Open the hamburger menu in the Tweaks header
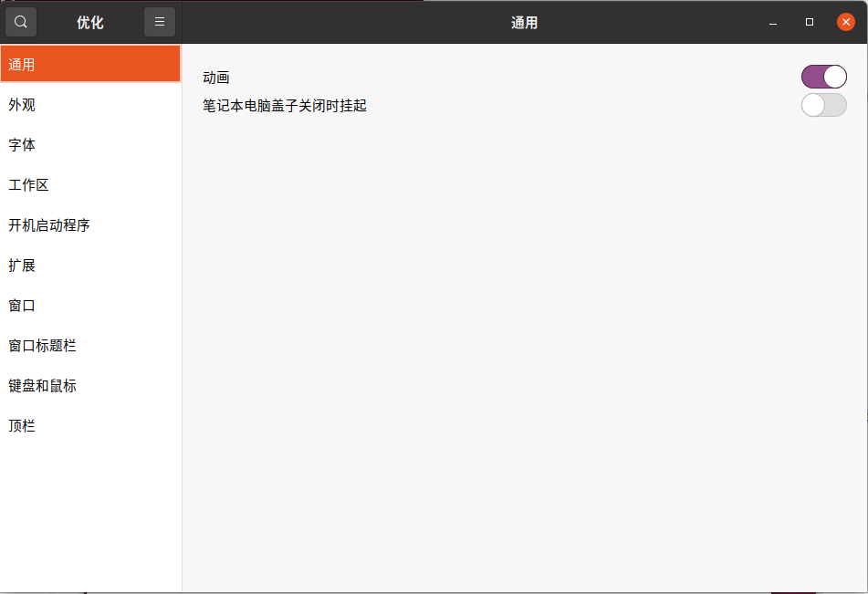 tap(160, 21)
